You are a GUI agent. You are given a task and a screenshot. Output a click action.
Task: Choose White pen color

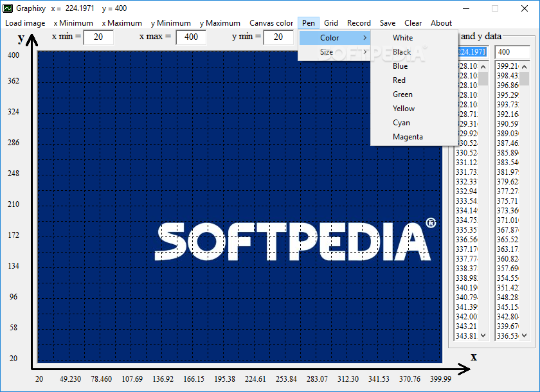pos(414,38)
